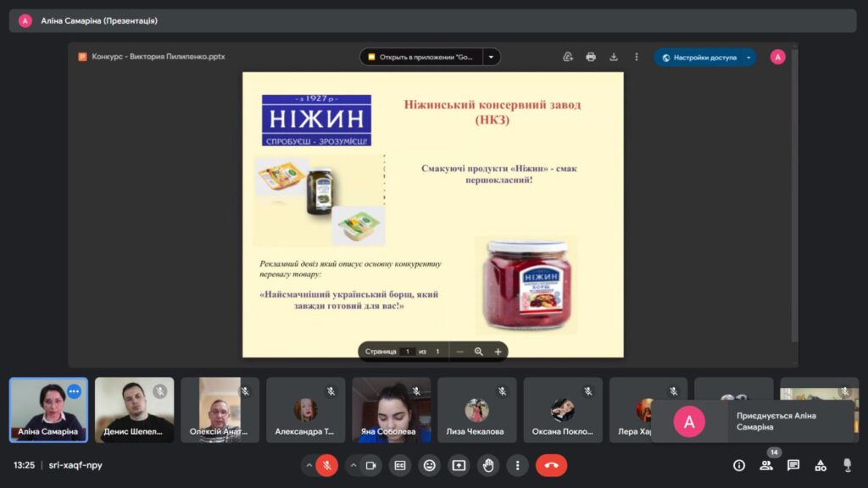Open more options three-dot menu in call bar
The image size is (868, 488).
pyautogui.click(x=517, y=465)
